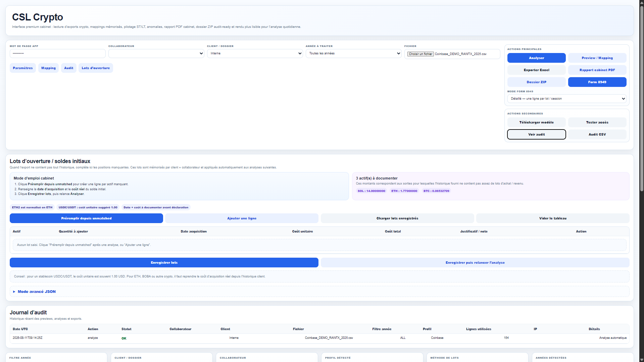644x362 pixels.
Task: Click ETH2 est normalisé en ETH tag
Action: [x=32, y=207]
